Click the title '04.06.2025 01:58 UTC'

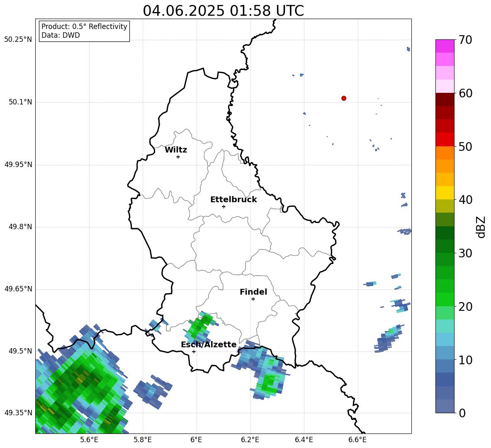coord(223,11)
